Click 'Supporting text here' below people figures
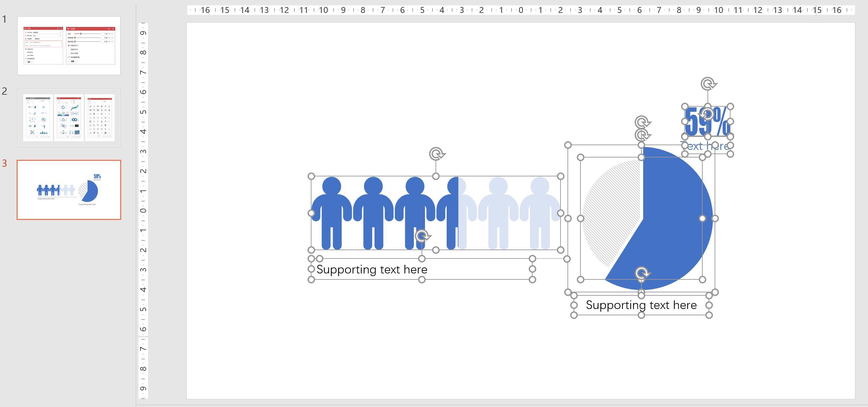 pos(372,269)
